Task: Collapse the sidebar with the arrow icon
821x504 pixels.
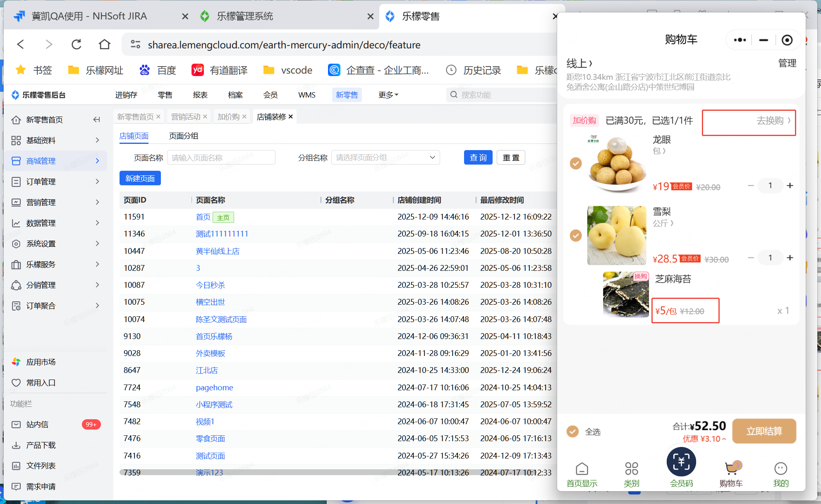Action: pyautogui.click(x=97, y=119)
